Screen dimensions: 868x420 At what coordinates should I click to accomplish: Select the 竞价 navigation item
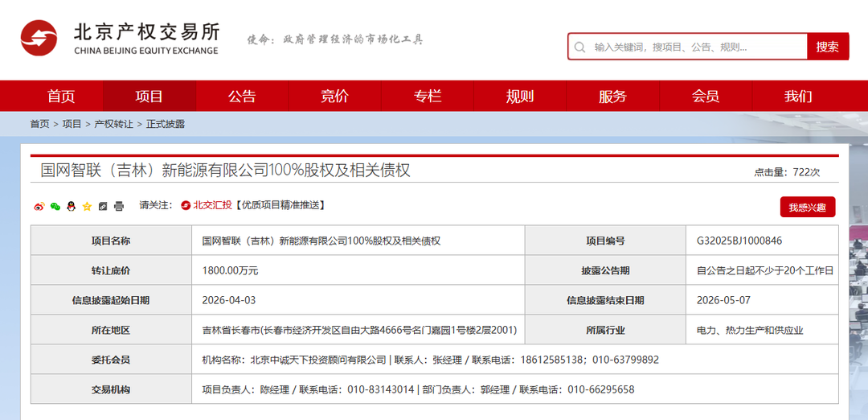pos(334,97)
